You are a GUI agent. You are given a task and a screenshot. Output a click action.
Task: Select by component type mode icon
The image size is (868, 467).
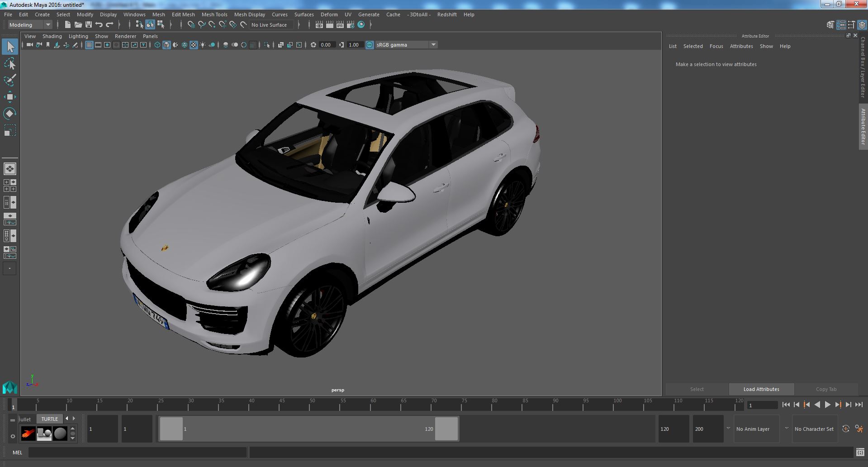161,25
